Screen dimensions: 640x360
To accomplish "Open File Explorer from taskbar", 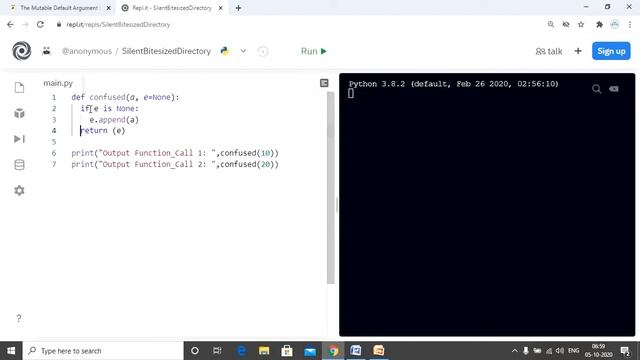I will 264,351.
